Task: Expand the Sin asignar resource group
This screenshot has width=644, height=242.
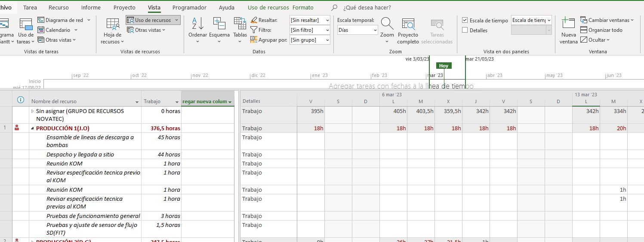Action: point(33,111)
